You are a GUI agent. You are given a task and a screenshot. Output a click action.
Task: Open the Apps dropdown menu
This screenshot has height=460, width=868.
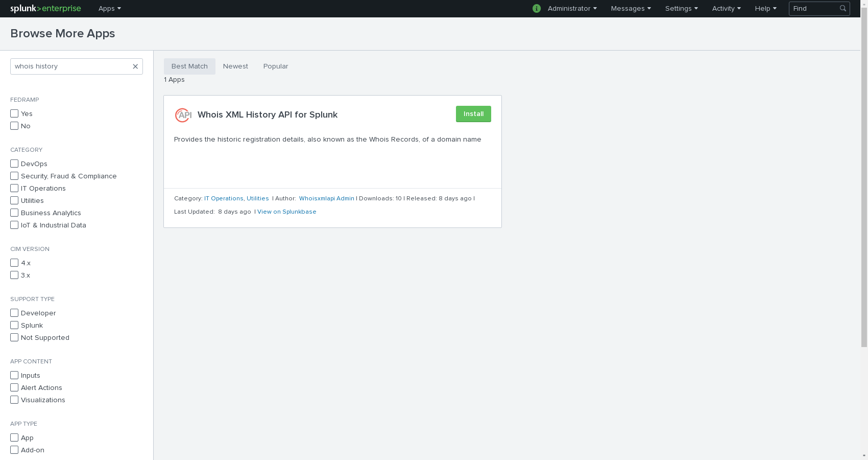(x=110, y=9)
